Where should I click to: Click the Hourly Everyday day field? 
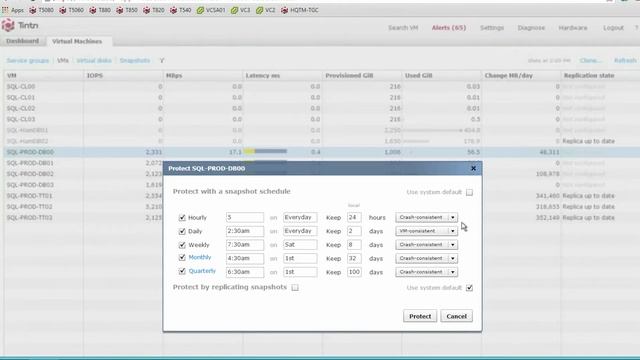pos(300,218)
